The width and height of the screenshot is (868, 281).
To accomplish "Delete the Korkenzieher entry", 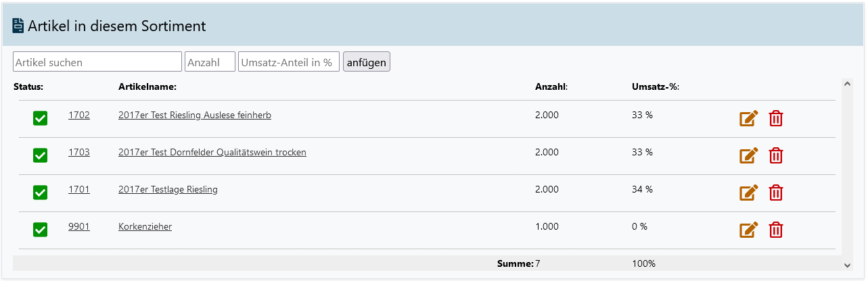I will [776, 230].
